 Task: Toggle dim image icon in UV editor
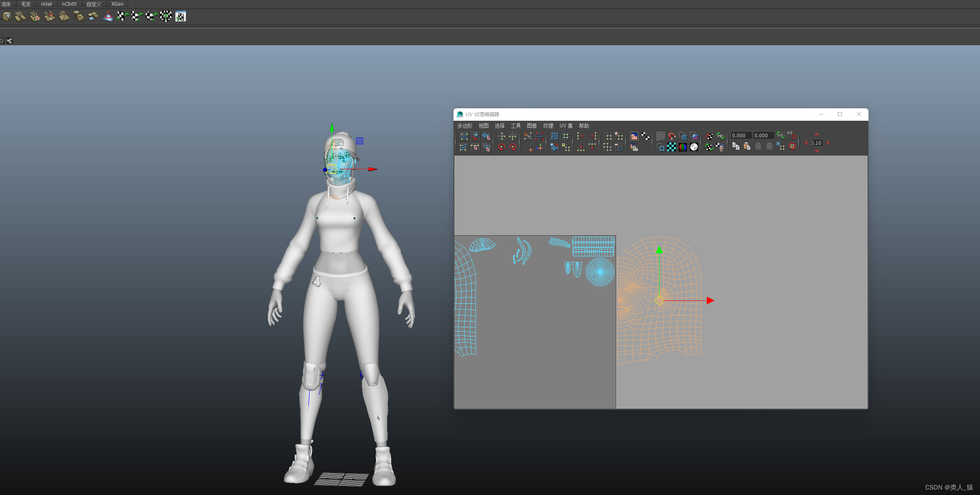pyautogui.click(x=634, y=147)
